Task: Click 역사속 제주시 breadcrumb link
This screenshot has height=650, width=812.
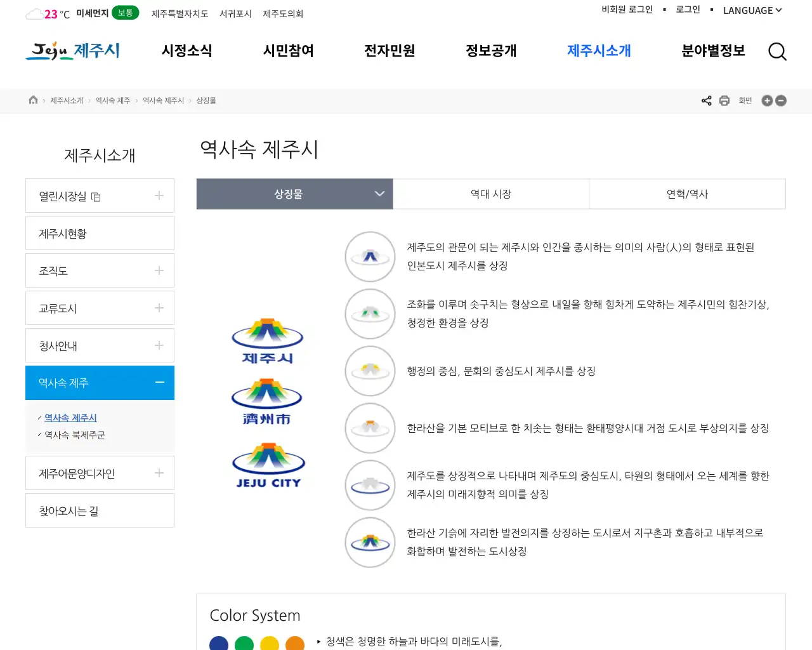Action: (163, 100)
